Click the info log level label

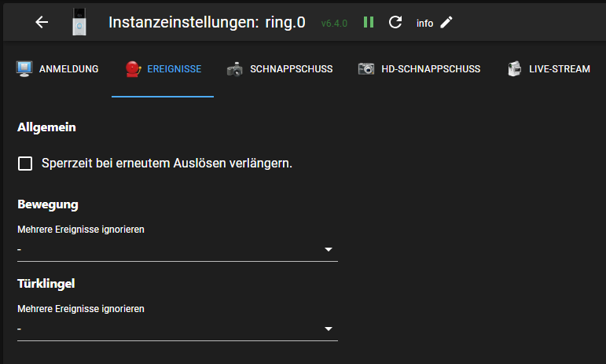pyautogui.click(x=424, y=23)
